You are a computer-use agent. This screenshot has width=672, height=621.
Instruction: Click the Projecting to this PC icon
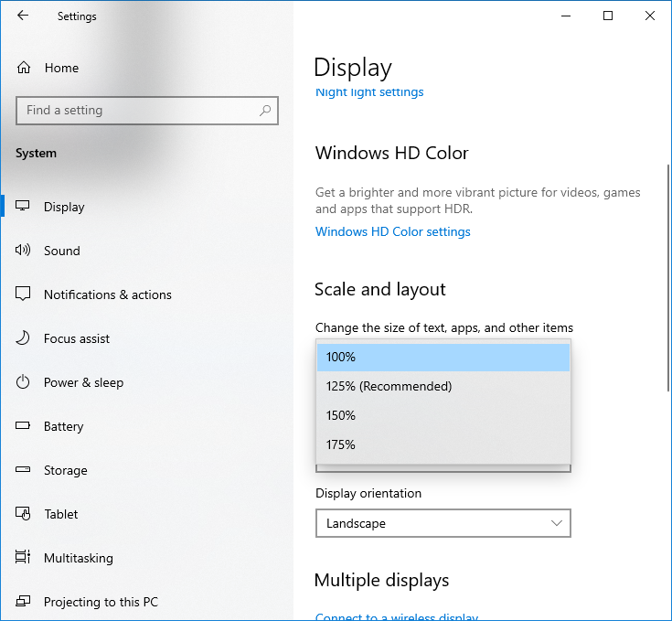click(x=23, y=601)
